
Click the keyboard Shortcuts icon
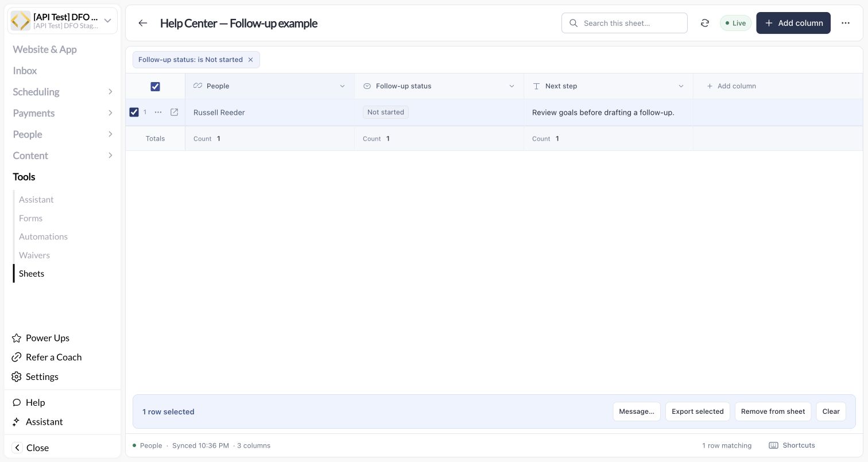773,445
